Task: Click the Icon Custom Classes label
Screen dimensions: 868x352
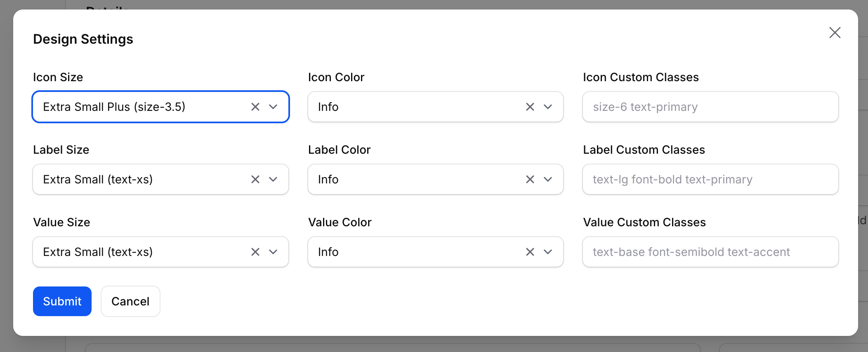Action: click(641, 77)
